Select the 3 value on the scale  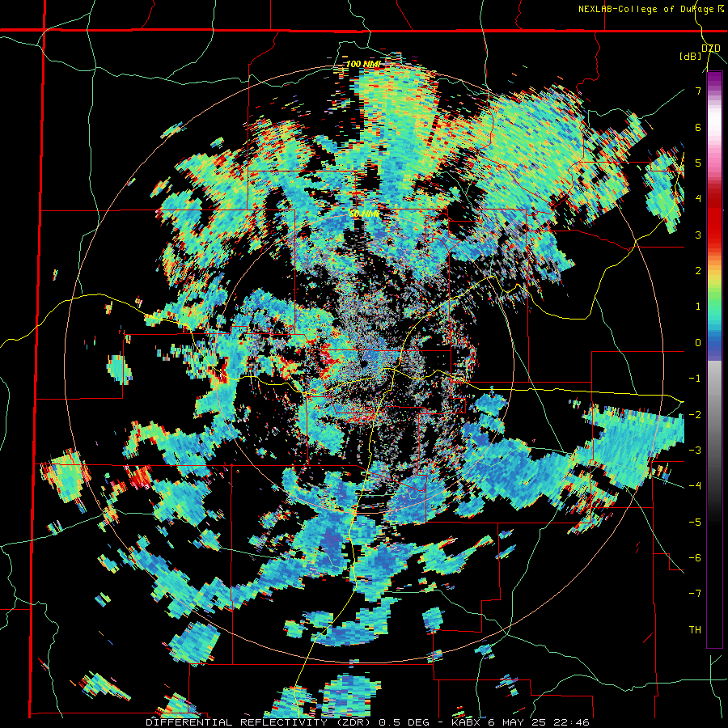tap(698, 235)
